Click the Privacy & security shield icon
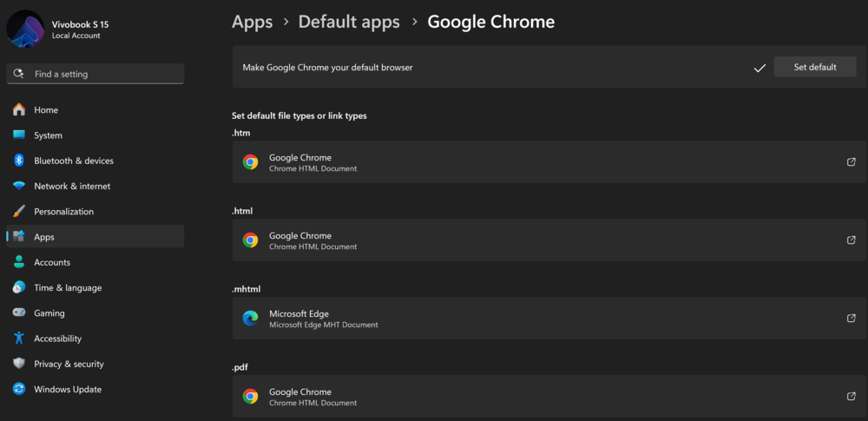868x421 pixels. 19,364
